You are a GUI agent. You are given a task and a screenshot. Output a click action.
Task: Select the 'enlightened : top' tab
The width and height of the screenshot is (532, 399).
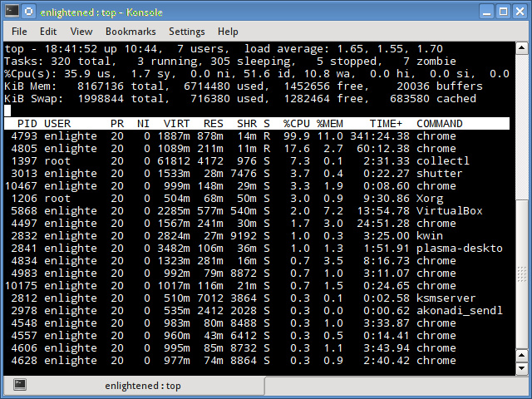pos(142,386)
